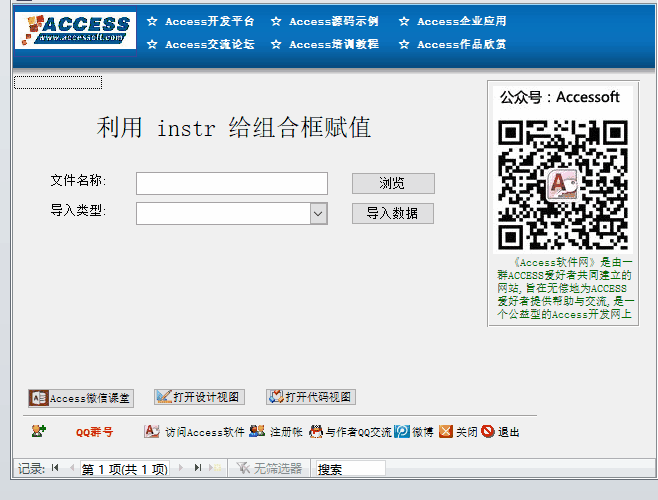This screenshot has width=658, height=500.
Task: Click the WeChat QR code image
Action: (x=562, y=186)
